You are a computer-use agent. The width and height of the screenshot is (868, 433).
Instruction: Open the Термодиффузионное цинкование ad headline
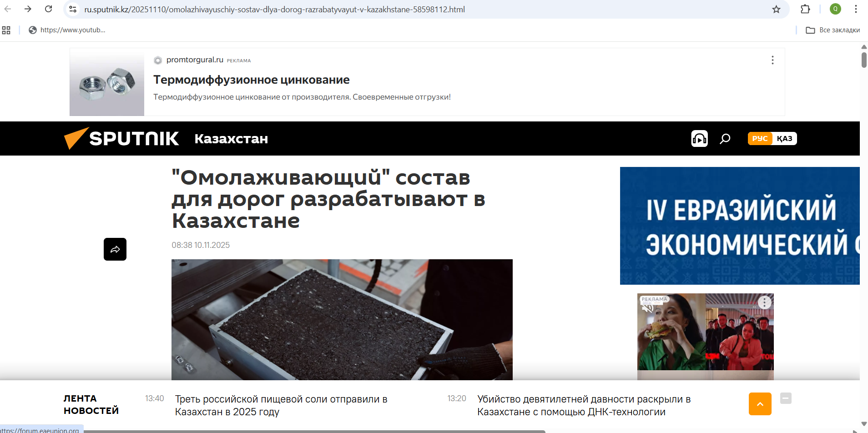[251, 80]
